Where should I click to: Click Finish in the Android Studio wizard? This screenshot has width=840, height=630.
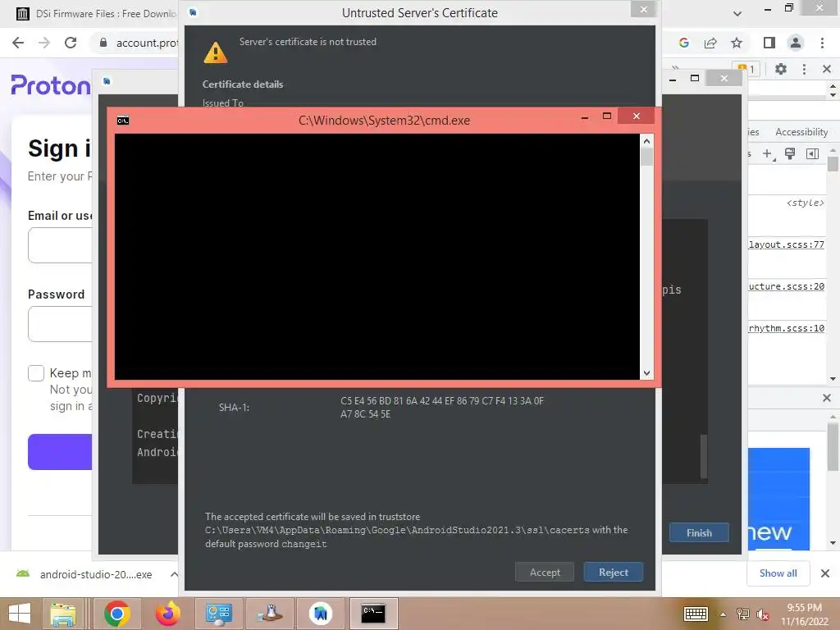coord(699,532)
